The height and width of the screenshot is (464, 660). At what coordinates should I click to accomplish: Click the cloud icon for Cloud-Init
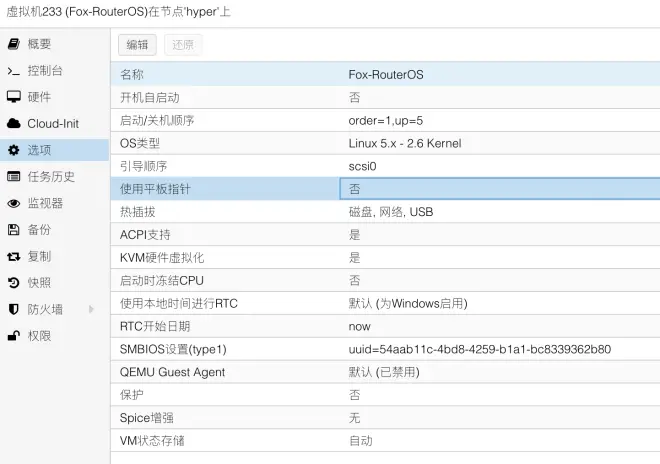point(13,123)
